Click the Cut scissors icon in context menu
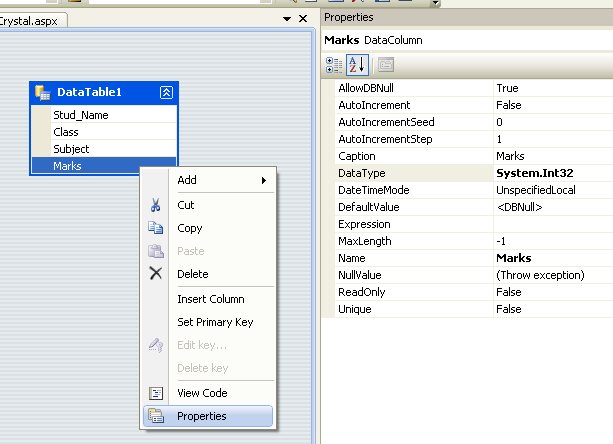The height and width of the screenshot is (444, 613). pyautogui.click(x=155, y=205)
